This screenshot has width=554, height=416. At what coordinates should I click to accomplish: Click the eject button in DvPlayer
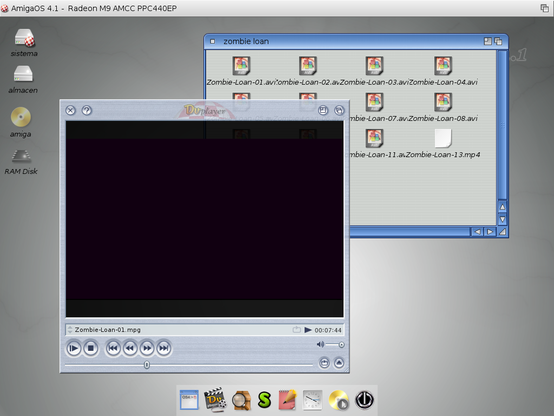pyautogui.click(x=339, y=363)
